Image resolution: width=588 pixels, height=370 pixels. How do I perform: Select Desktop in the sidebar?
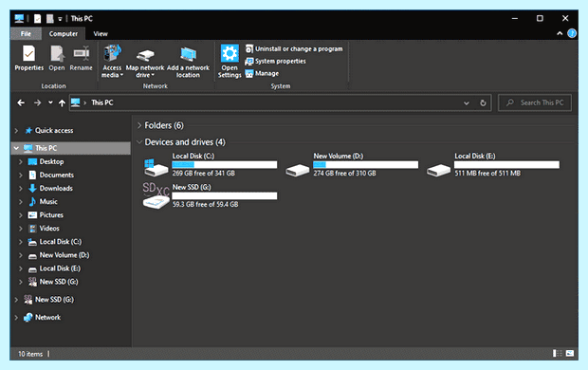click(52, 161)
